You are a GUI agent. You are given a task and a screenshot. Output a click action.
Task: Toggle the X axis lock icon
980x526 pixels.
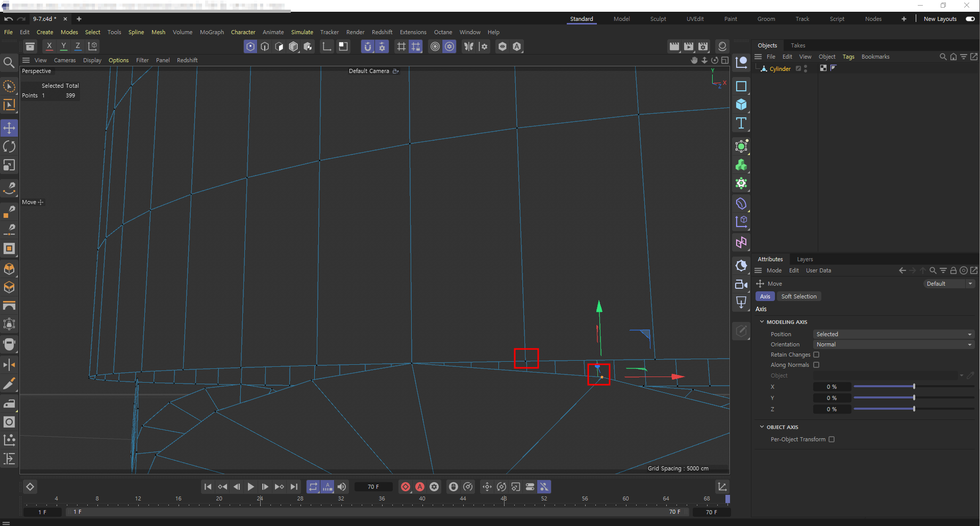(x=49, y=46)
